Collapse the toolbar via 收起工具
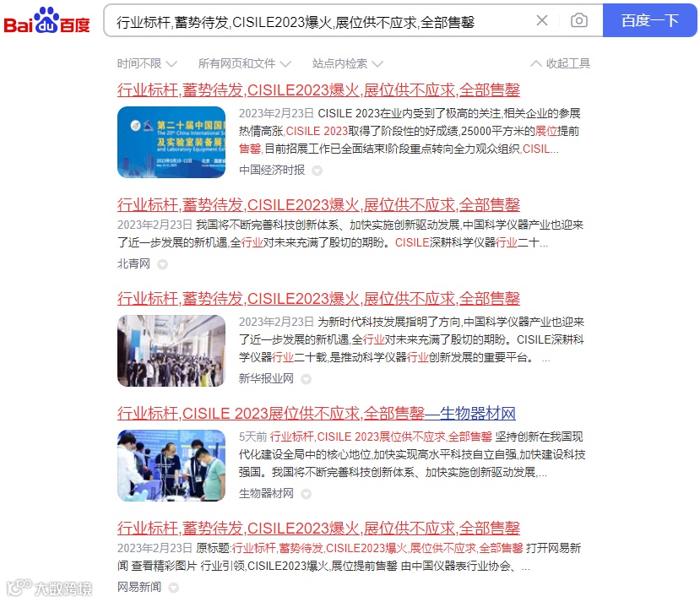Screen dimensions: 700x602 (561, 64)
